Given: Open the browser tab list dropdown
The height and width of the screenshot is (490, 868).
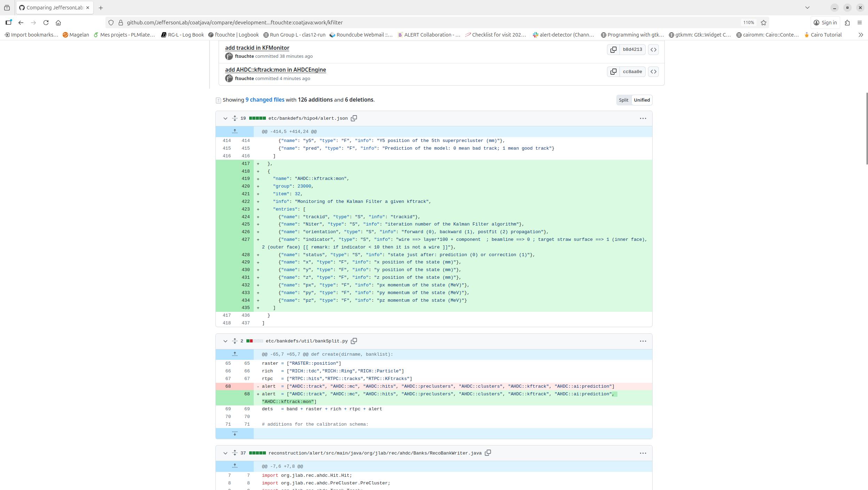Looking at the screenshot, I should pos(808,7).
